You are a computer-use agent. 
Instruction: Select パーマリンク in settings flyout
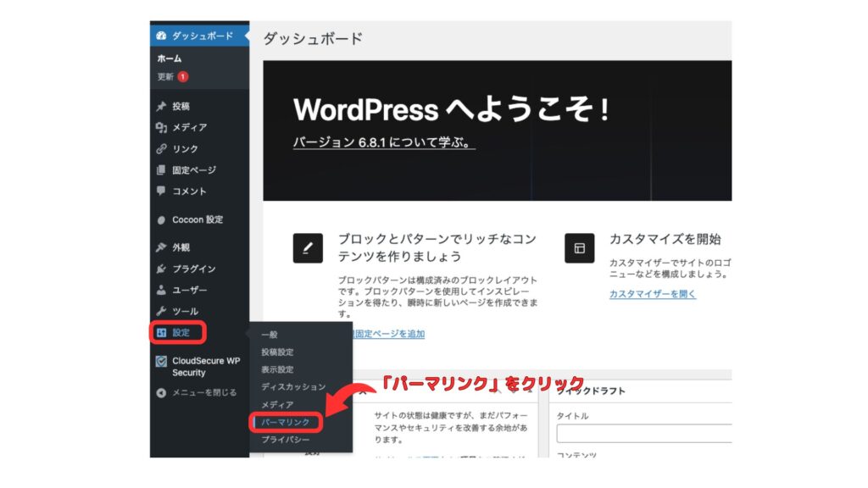286,422
